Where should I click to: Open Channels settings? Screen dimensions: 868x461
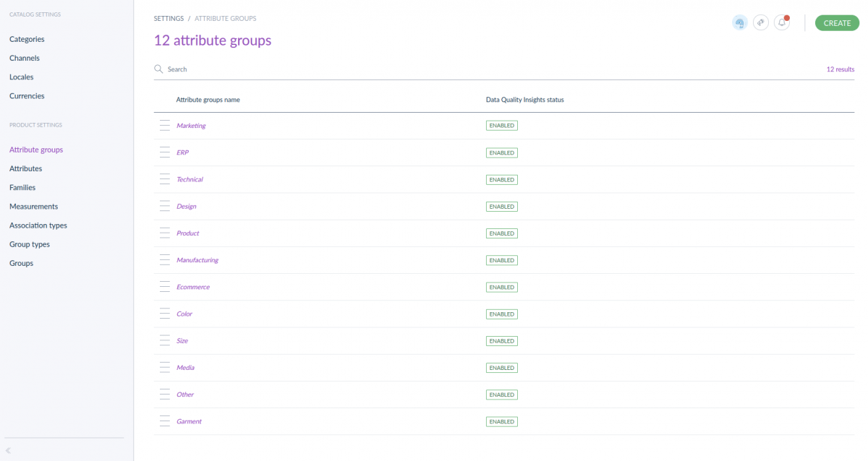click(x=25, y=58)
